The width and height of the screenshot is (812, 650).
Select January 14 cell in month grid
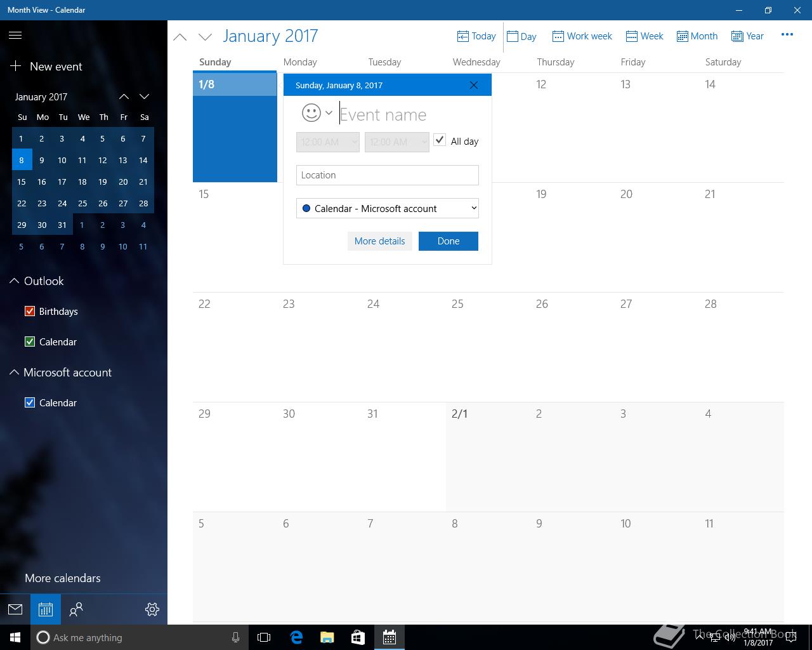click(x=741, y=128)
